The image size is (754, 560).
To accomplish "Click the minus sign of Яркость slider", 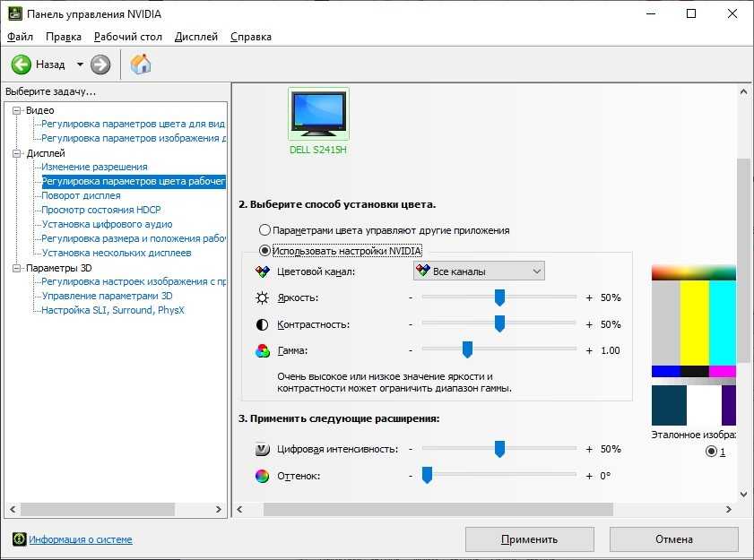I will coord(411,297).
